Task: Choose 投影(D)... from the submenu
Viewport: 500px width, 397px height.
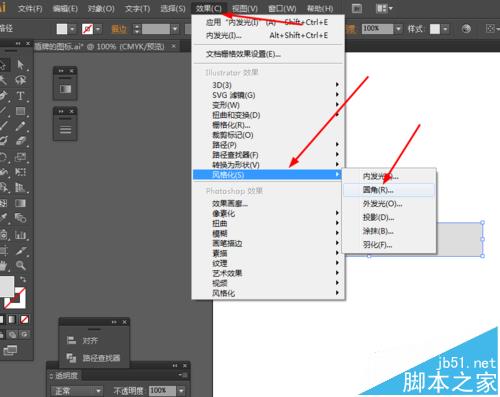Action: pos(389,217)
